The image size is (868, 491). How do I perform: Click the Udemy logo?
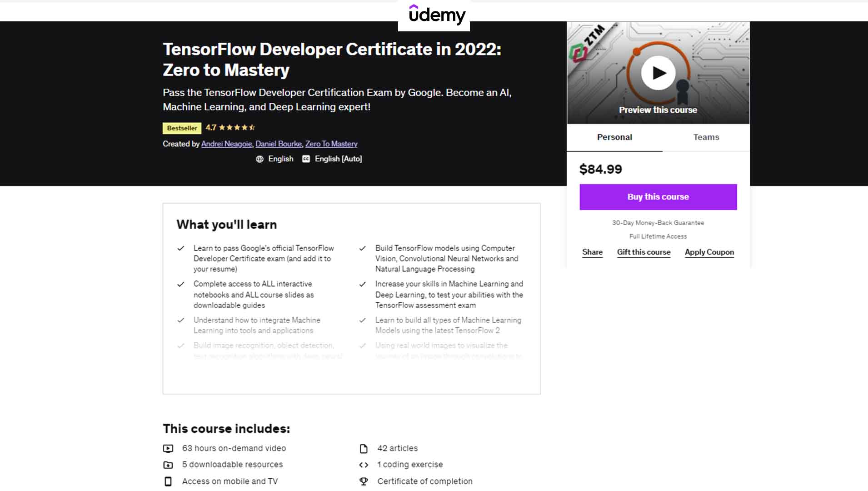437,15
